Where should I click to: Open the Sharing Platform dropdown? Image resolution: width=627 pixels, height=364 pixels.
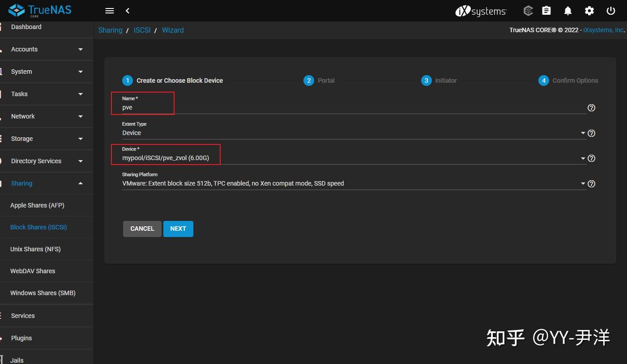tap(583, 183)
